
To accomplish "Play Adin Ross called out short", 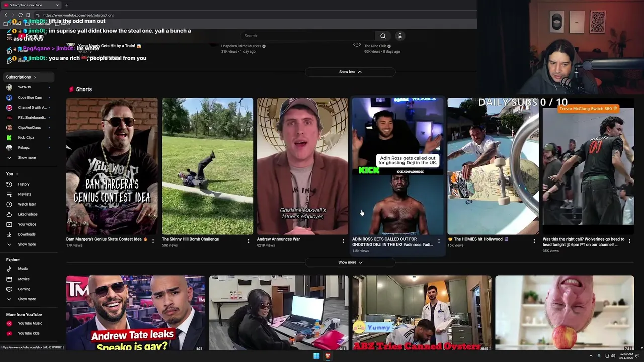I will point(397,166).
